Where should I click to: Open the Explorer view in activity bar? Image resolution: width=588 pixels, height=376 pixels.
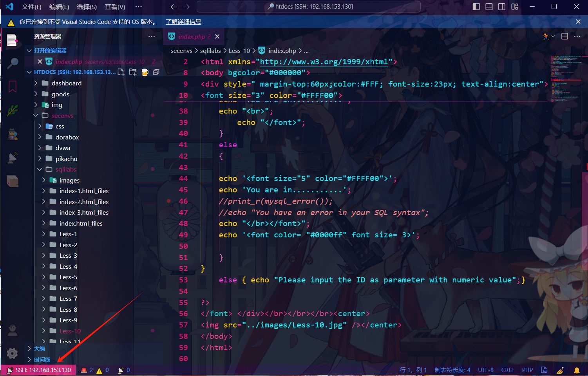pyautogui.click(x=12, y=40)
